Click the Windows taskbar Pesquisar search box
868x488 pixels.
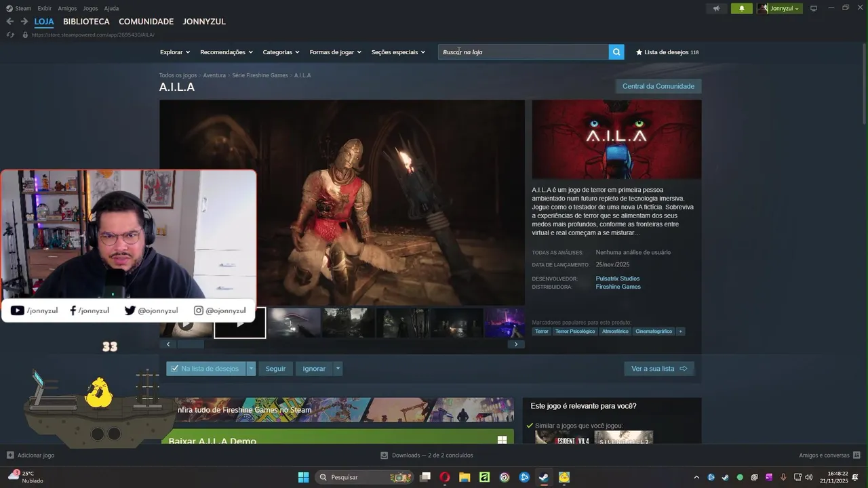365,477
